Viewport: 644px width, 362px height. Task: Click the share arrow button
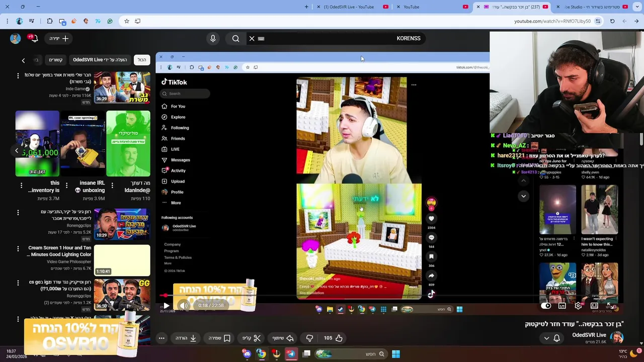(283, 338)
